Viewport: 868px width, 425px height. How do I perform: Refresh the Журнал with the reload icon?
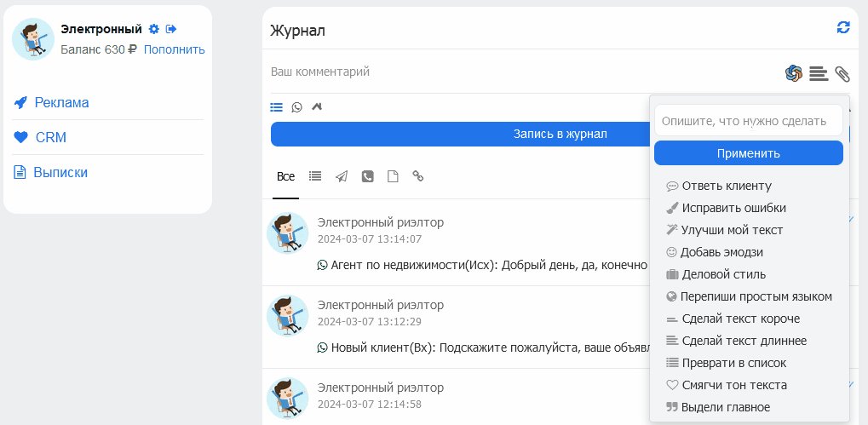coord(843,27)
